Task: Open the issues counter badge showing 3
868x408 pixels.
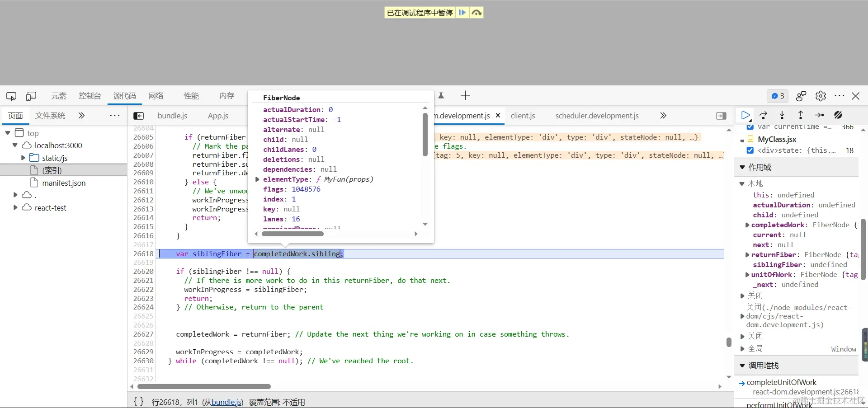Action: [778, 96]
